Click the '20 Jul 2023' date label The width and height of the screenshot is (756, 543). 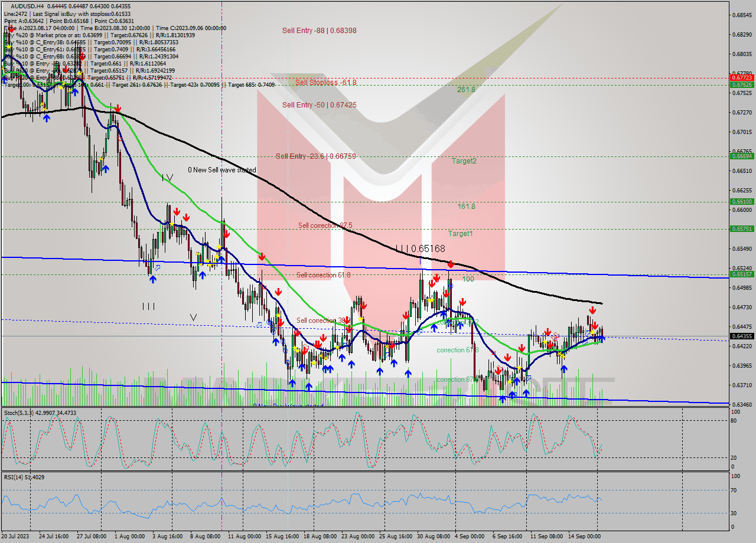[x=15, y=537]
